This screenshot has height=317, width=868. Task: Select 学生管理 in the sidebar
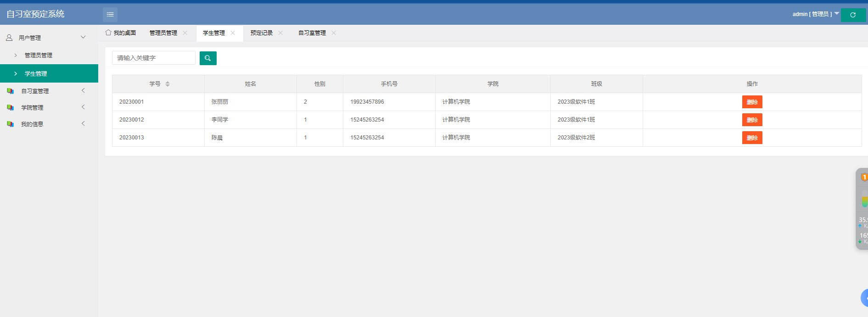coord(49,73)
